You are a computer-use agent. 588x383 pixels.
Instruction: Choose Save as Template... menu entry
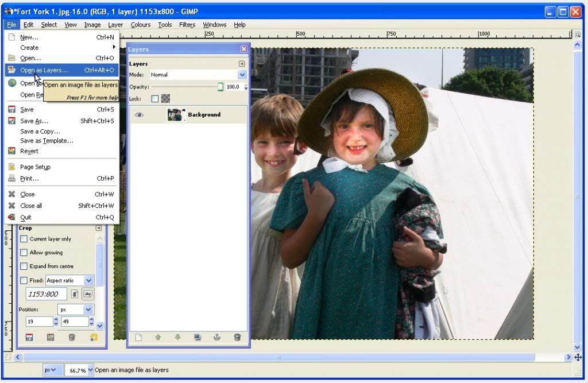(62, 141)
